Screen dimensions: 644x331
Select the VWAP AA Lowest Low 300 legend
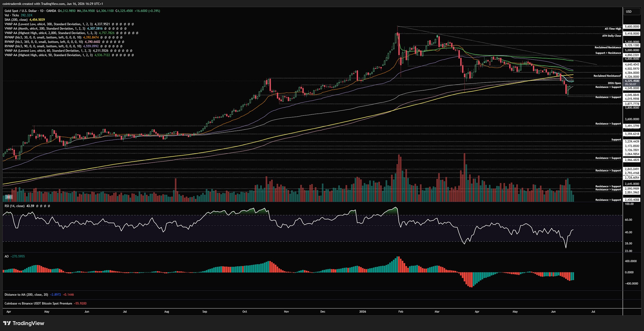point(49,24)
